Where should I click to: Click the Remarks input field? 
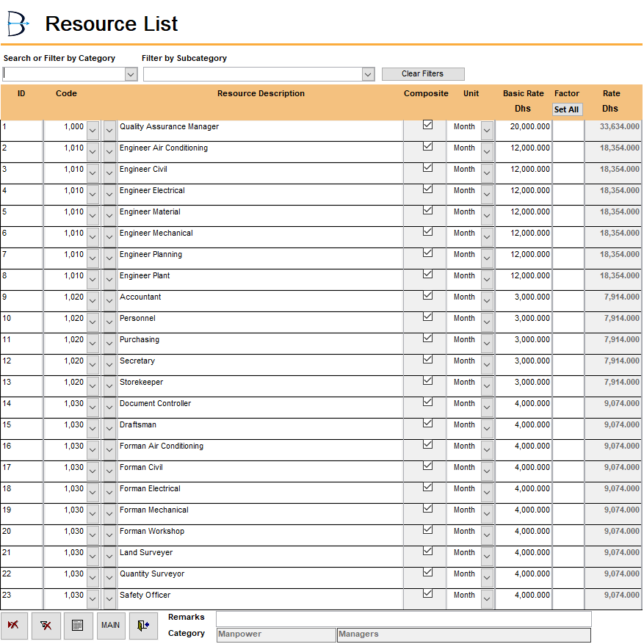(x=404, y=618)
